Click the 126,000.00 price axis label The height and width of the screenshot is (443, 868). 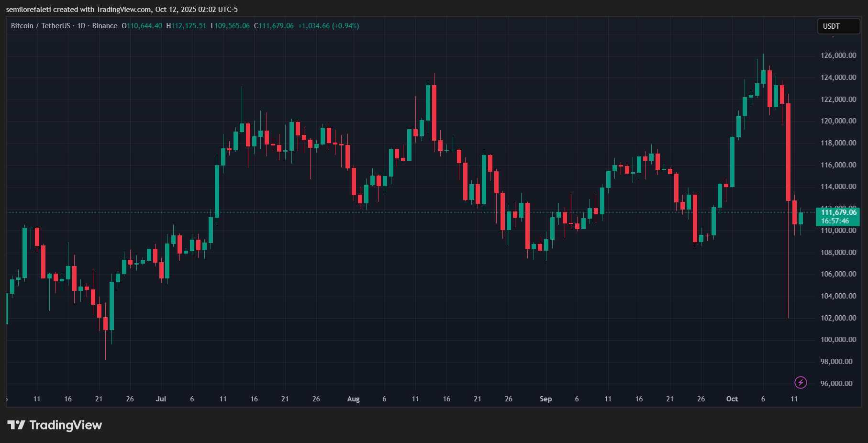coord(838,55)
